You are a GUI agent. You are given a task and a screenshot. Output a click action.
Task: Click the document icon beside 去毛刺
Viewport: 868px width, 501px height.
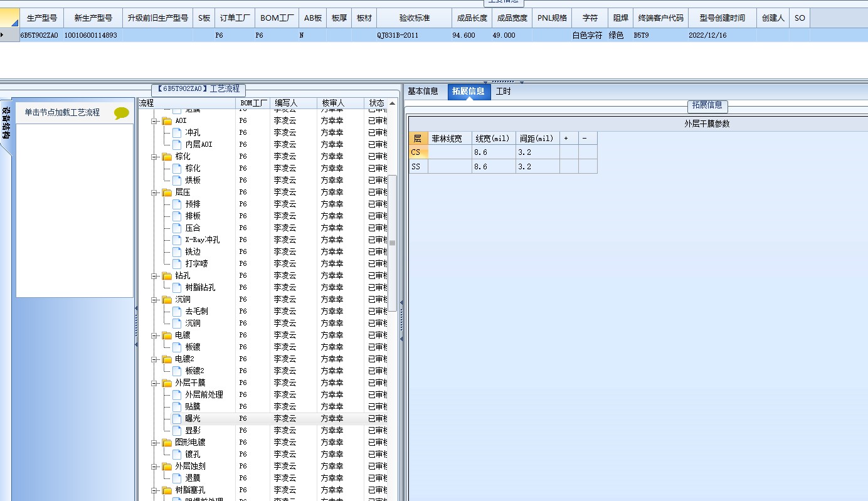point(177,311)
